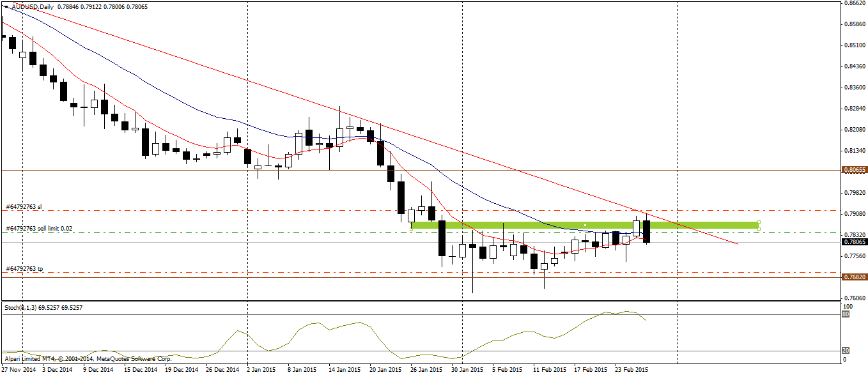Select the #64792763 sl order label
Viewport: 868px width, 375px height.
click(24, 207)
